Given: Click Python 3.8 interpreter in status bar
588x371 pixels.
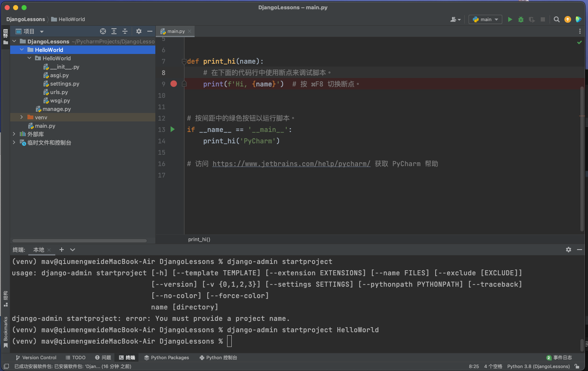Looking at the screenshot, I should coord(538,366).
